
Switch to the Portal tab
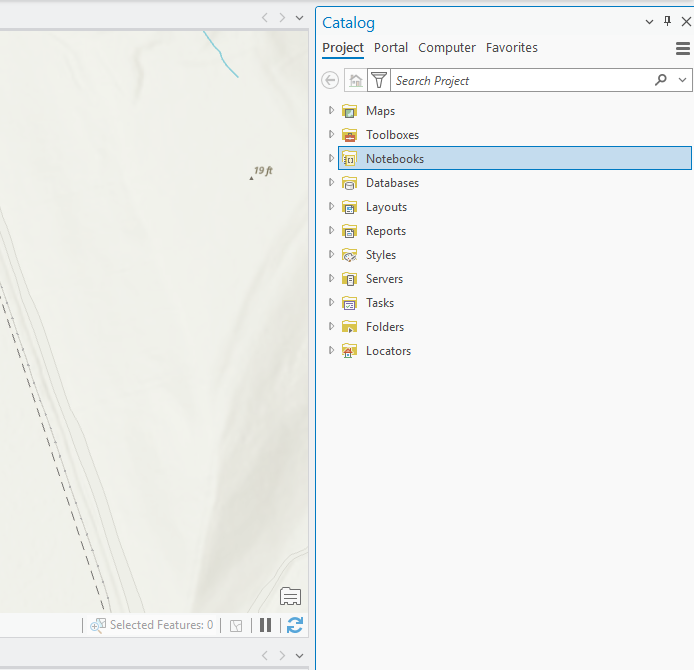(x=391, y=47)
